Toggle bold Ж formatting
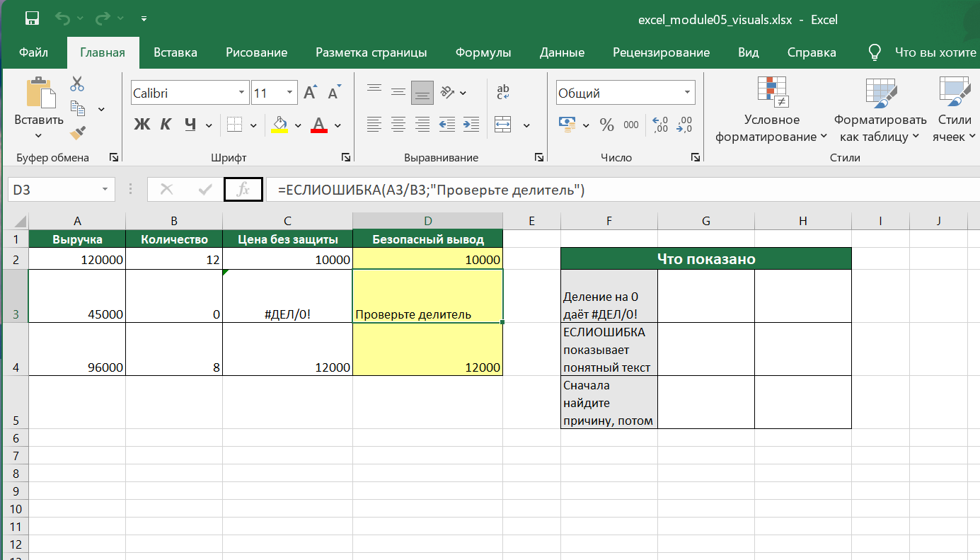The width and height of the screenshot is (980, 560). 142,125
